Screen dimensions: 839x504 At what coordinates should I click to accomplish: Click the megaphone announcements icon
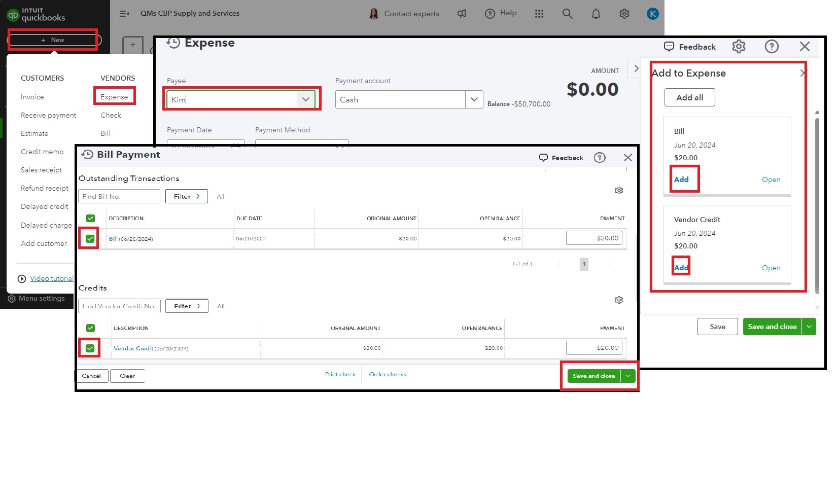point(462,14)
